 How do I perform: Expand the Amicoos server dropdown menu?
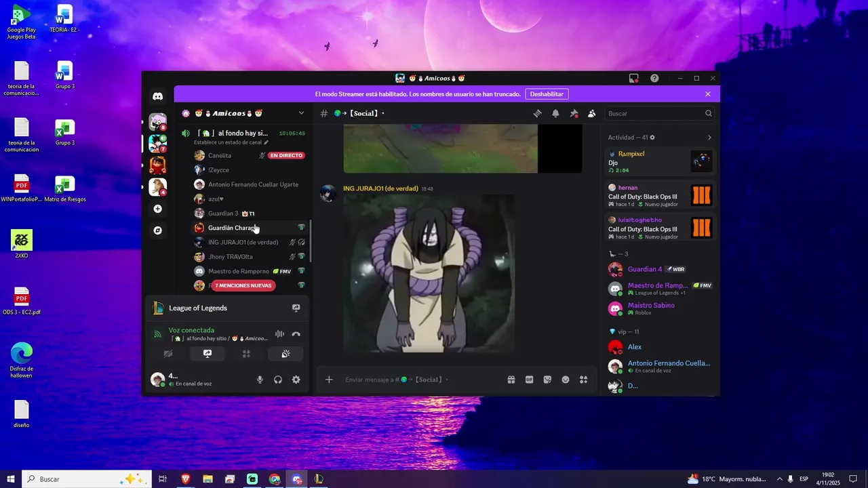[301, 113]
